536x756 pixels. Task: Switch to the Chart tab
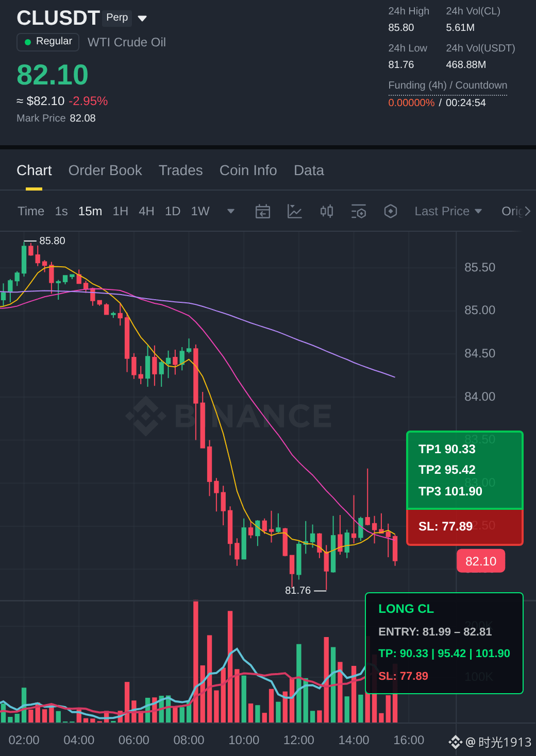34,170
